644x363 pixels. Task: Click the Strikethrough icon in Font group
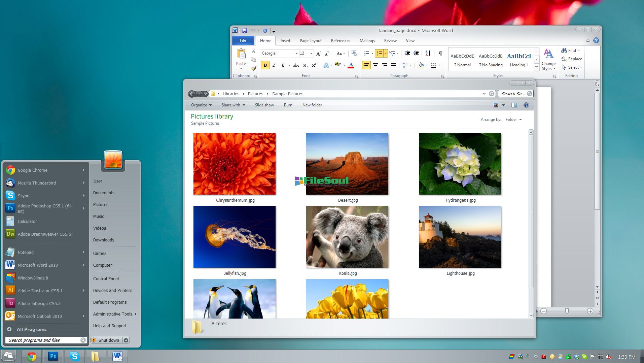(x=296, y=65)
